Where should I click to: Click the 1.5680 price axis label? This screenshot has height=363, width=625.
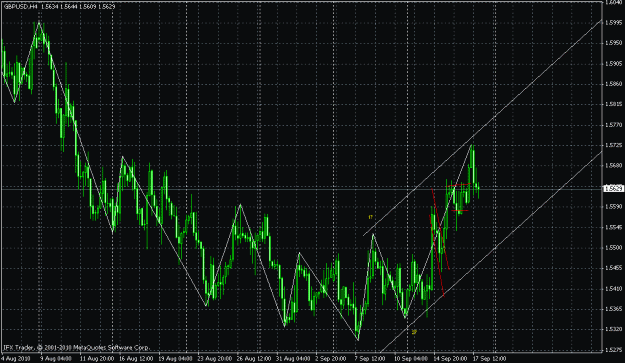614,165
